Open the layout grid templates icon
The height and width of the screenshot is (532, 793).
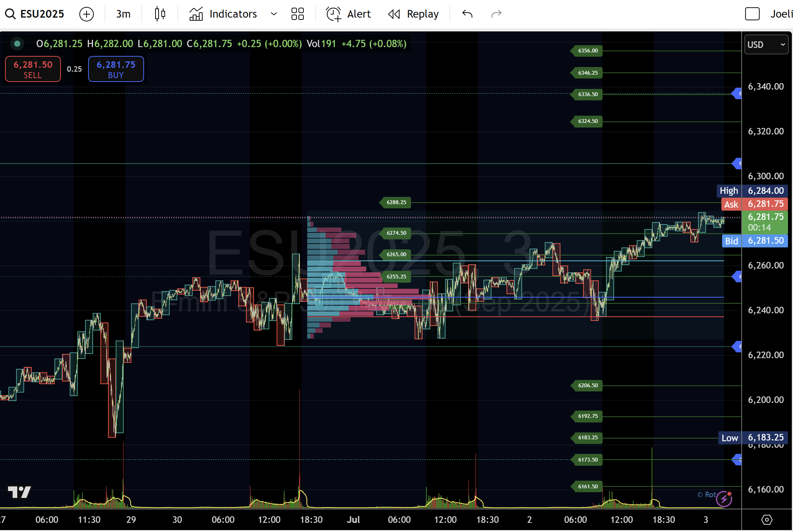297,14
